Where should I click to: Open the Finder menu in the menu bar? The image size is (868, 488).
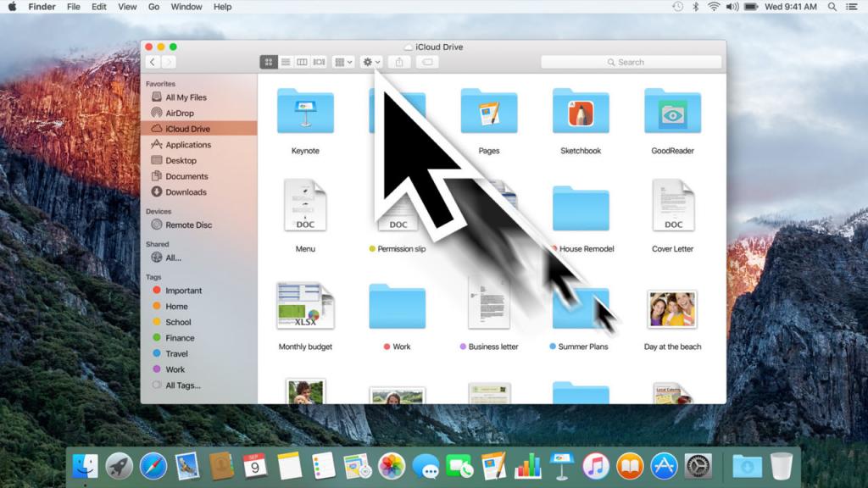(x=42, y=6)
